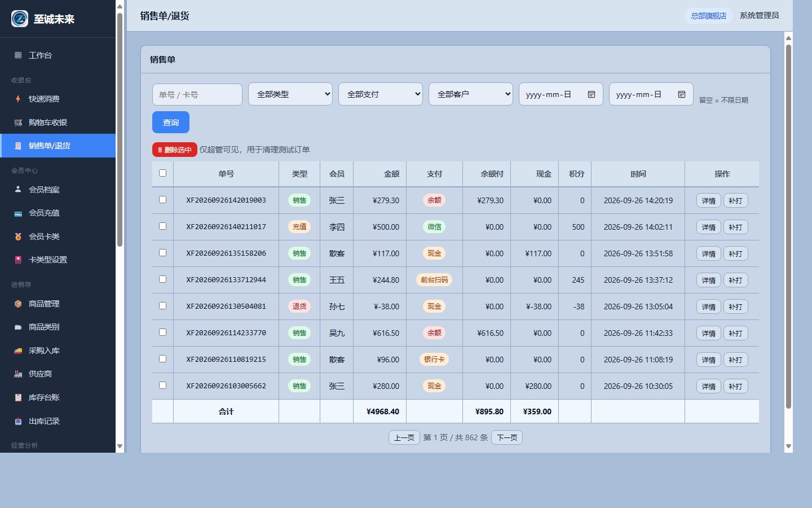This screenshot has width=812, height=508.
Task: Click the lightning icon for 快速消费
Action: coord(18,99)
